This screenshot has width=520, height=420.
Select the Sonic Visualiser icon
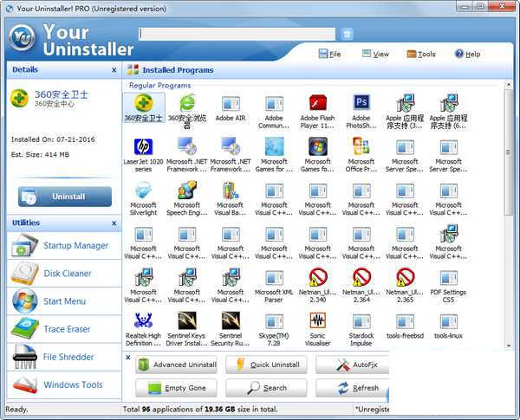point(318,321)
